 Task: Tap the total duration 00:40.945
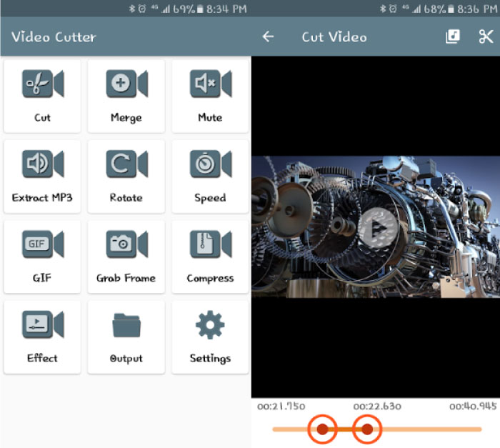[x=473, y=406]
